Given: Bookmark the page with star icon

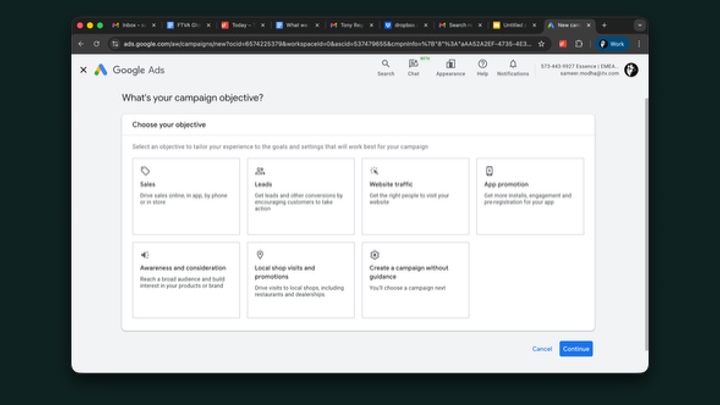Looking at the screenshot, I should 541,44.
